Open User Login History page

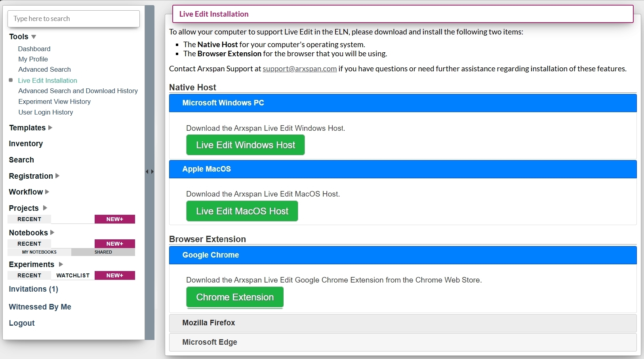(46, 112)
